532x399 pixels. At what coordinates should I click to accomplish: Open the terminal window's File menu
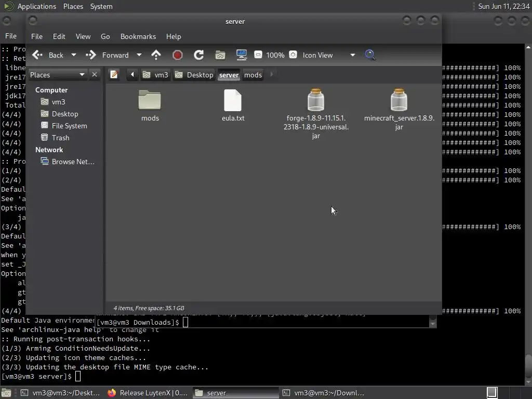point(11,36)
